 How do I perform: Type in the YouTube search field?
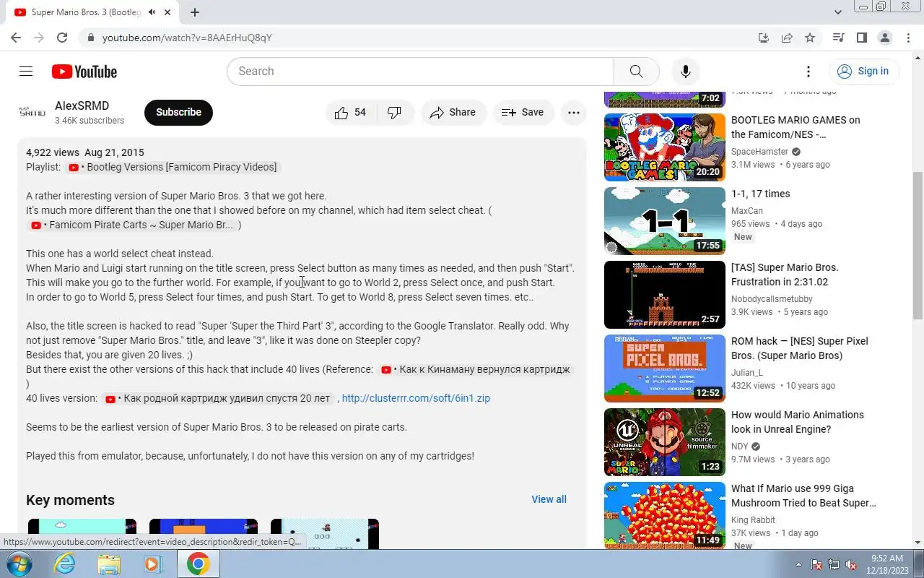(x=420, y=72)
